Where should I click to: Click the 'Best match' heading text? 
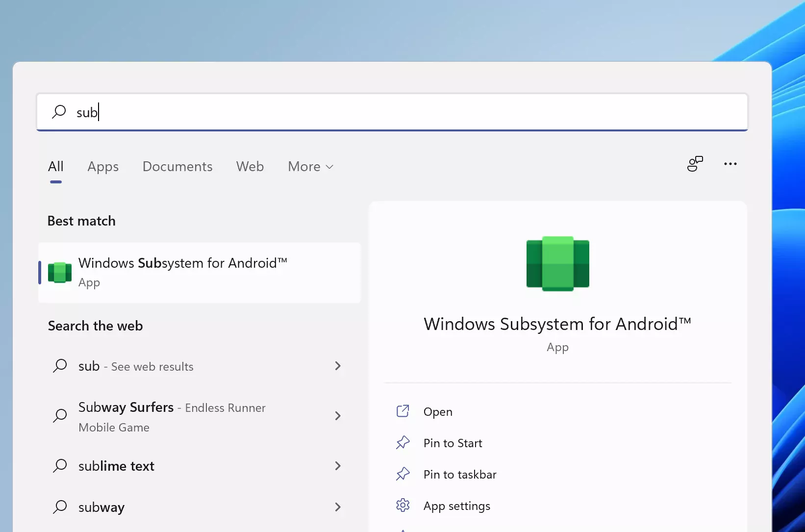(x=81, y=221)
